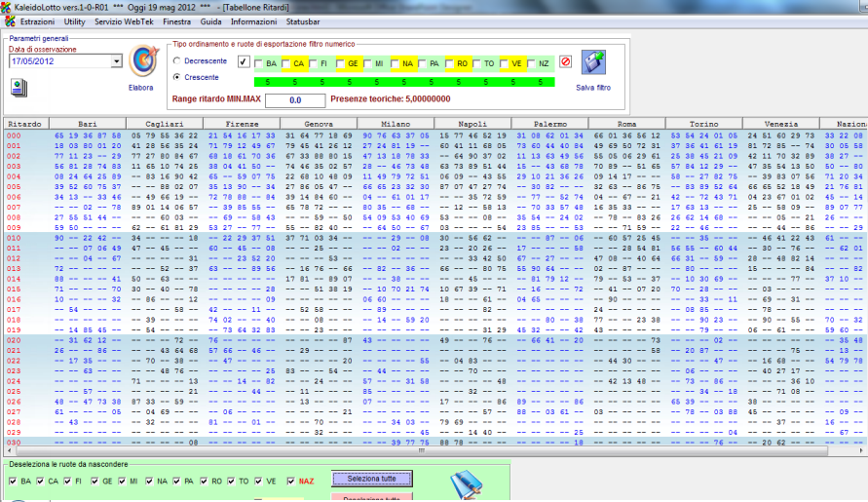This screenshot has width=868, height=502.
Task: Click the horizontal scrollbar's right arrow
Action: click(861, 450)
